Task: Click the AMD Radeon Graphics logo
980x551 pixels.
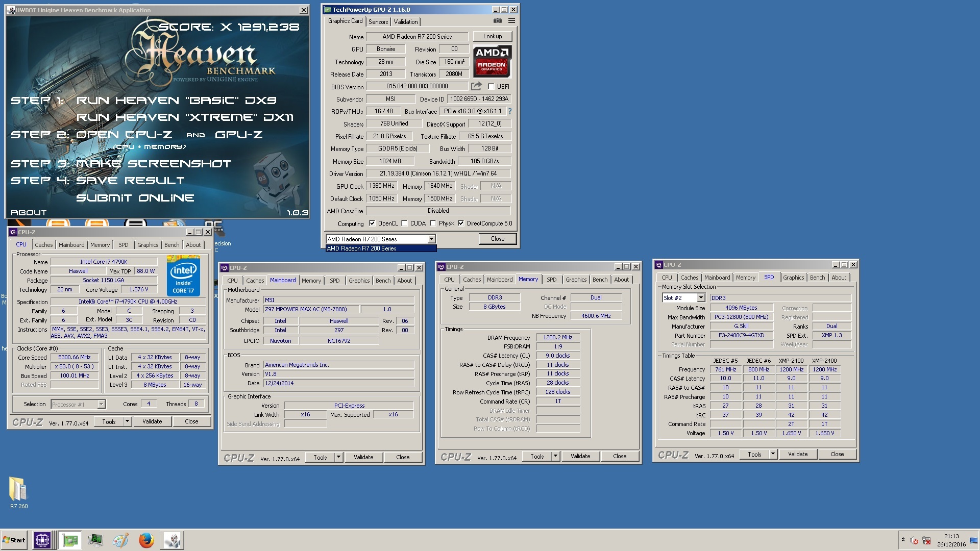Action: [x=492, y=61]
